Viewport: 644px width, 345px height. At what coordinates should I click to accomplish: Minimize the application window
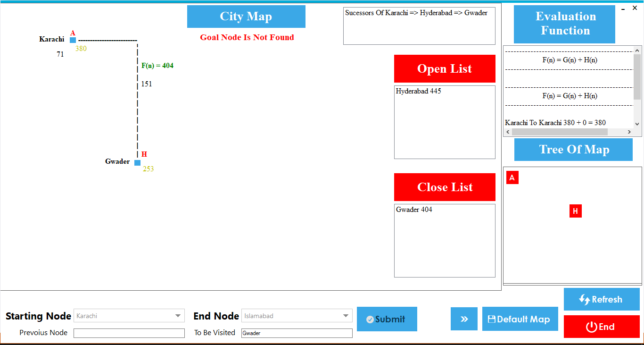click(x=623, y=8)
